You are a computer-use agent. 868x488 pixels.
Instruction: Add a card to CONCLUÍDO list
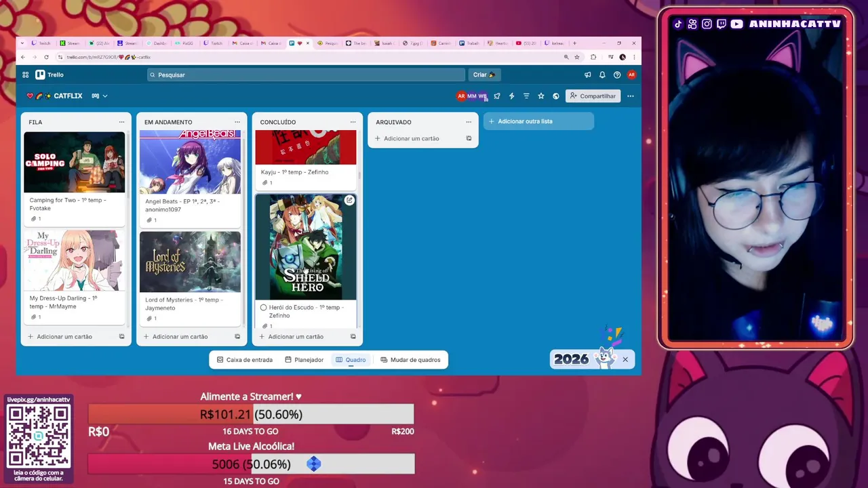296,336
